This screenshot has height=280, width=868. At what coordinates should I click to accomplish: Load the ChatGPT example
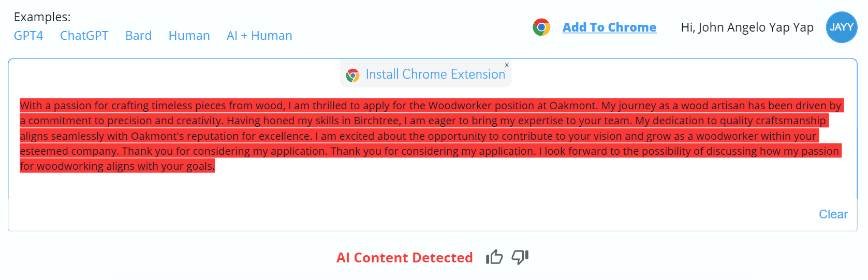[84, 35]
